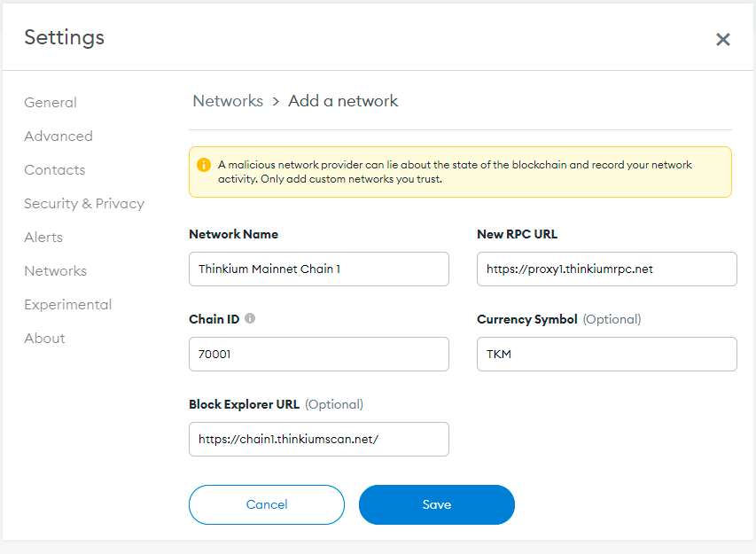
Task: Focus the New RPC URL field
Action: (x=607, y=269)
